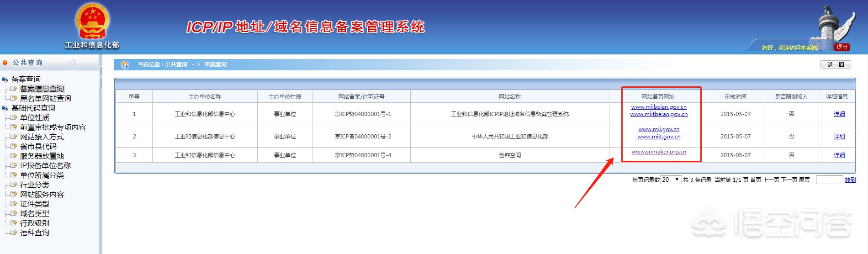Image resolution: width=868 pixels, height=254 pixels.
Task: Click page icon next to 网站服务内容
Action: pos(14,194)
